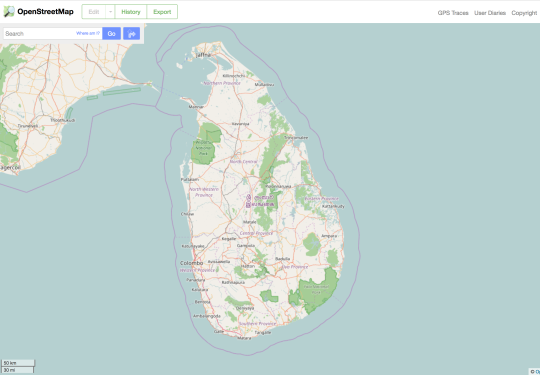540x375 pixels.
Task: Click the 'Where am I?' link
Action: coord(88,33)
